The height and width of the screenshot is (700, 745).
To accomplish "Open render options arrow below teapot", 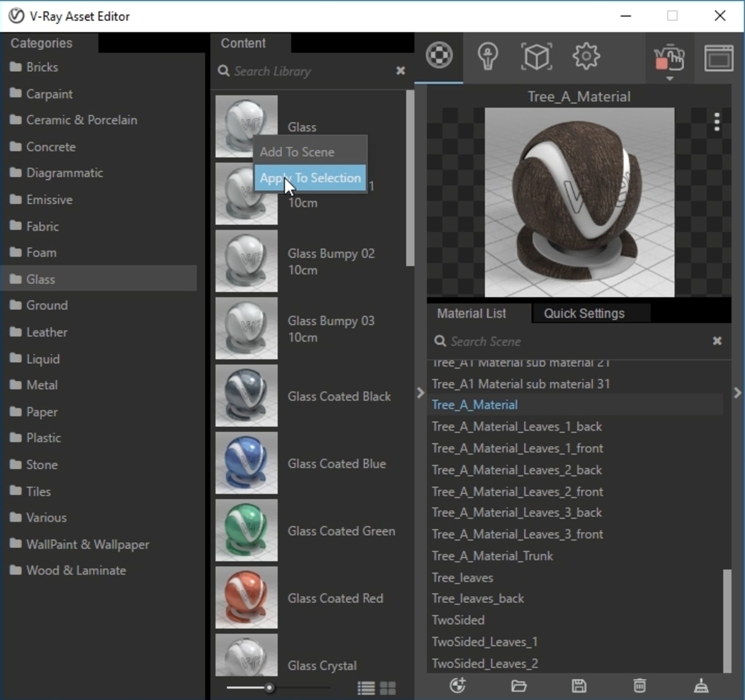I will 669,79.
